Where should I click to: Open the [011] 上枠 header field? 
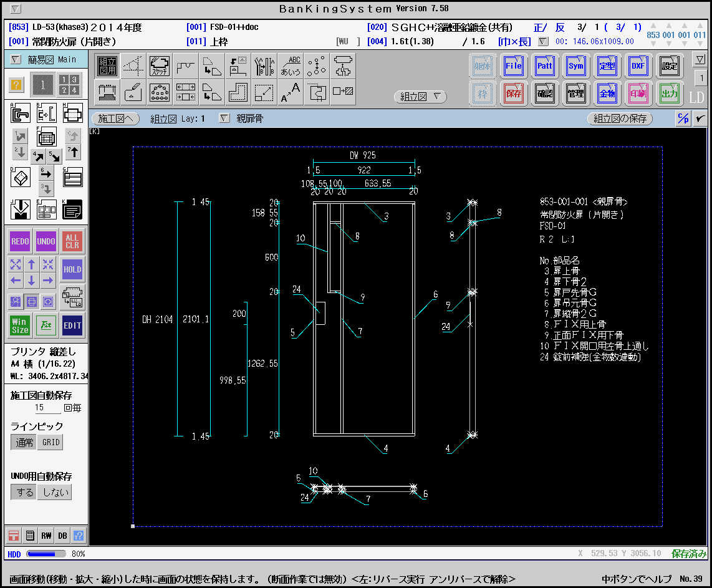point(207,42)
